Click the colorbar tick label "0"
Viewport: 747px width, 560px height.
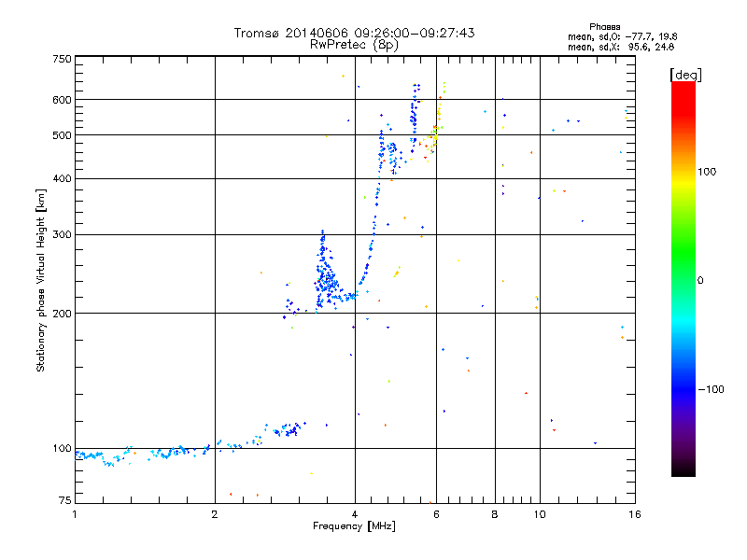[700, 281]
